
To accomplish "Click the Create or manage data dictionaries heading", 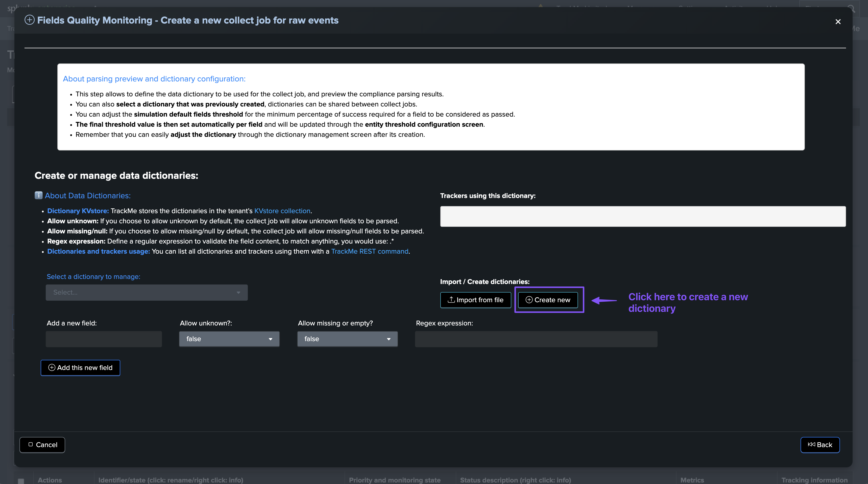I will click(x=116, y=176).
